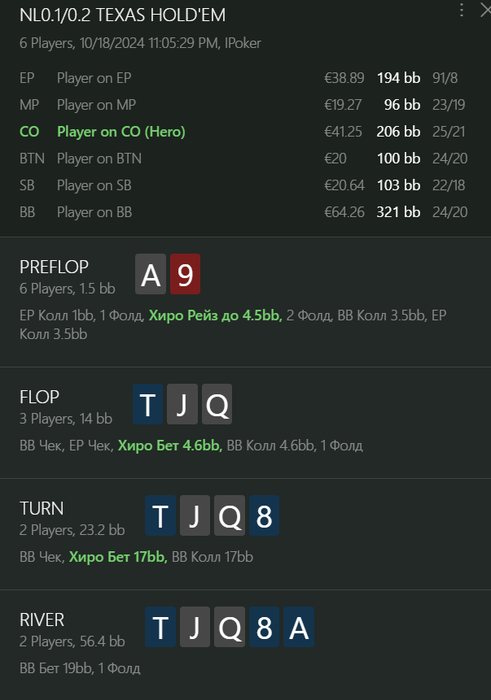Image resolution: width=491 pixels, height=700 pixels.
Task: Click the NL0.1/0.2 TEXAS HOLD'EM title
Action: coord(123,15)
